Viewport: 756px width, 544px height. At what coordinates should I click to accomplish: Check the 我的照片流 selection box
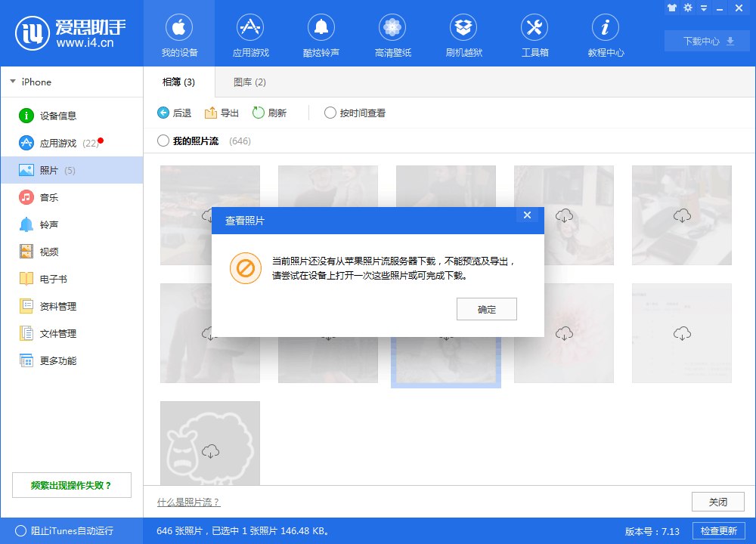pyautogui.click(x=163, y=141)
